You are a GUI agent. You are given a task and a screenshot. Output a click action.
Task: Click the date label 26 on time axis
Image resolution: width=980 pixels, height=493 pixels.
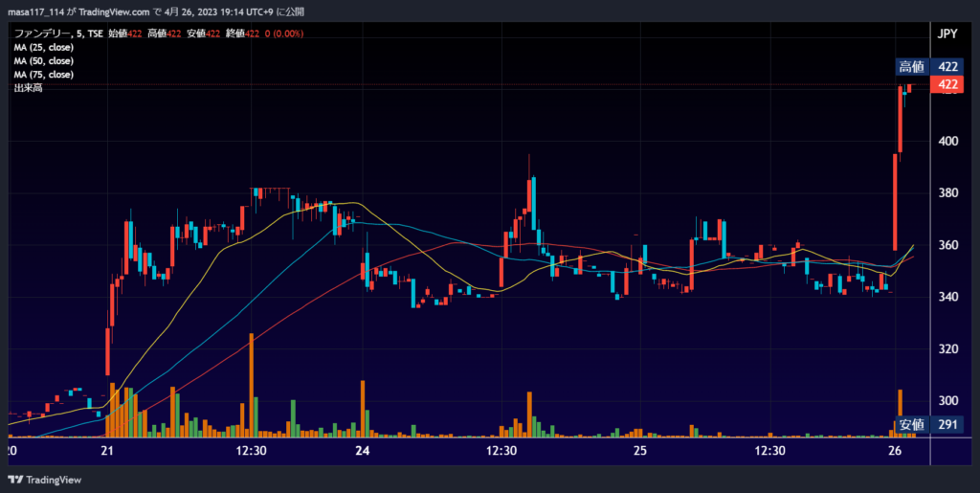click(895, 451)
